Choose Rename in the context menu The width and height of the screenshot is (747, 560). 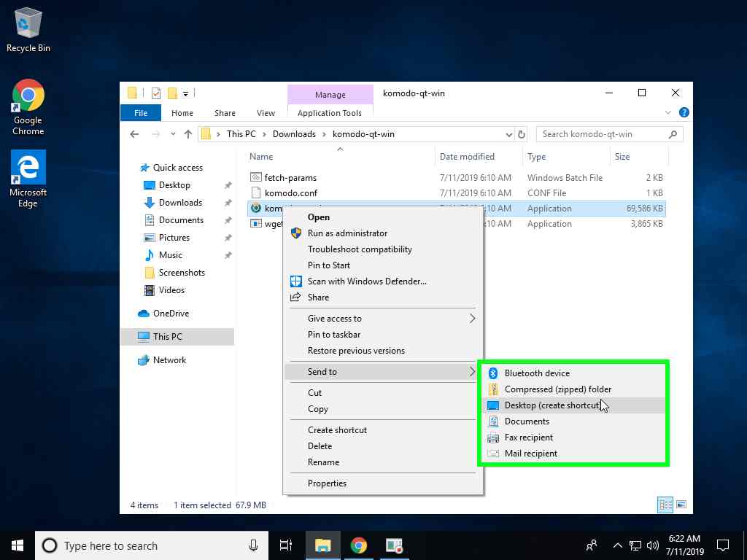[x=383, y=462]
